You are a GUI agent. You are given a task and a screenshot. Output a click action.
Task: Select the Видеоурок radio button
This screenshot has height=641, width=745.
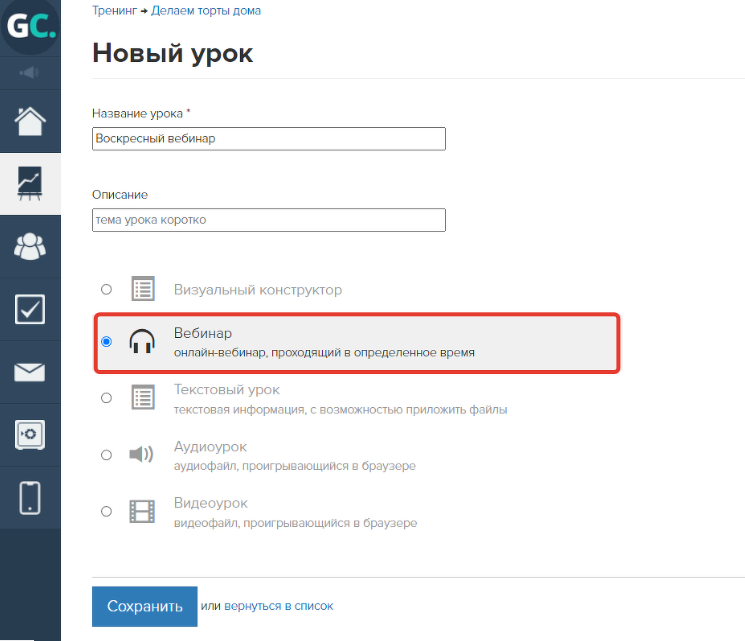point(107,512)
